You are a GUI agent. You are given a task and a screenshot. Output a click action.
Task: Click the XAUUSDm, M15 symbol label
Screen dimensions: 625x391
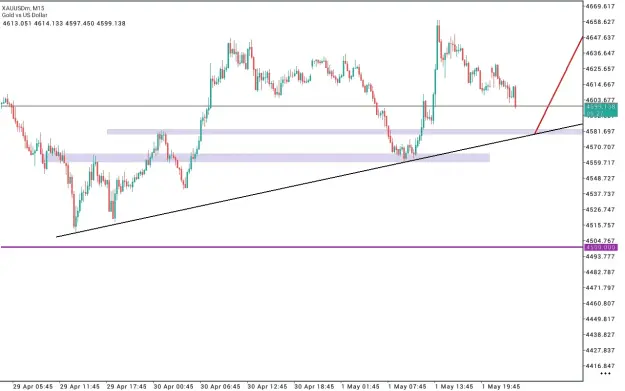[x=23, y=8]
